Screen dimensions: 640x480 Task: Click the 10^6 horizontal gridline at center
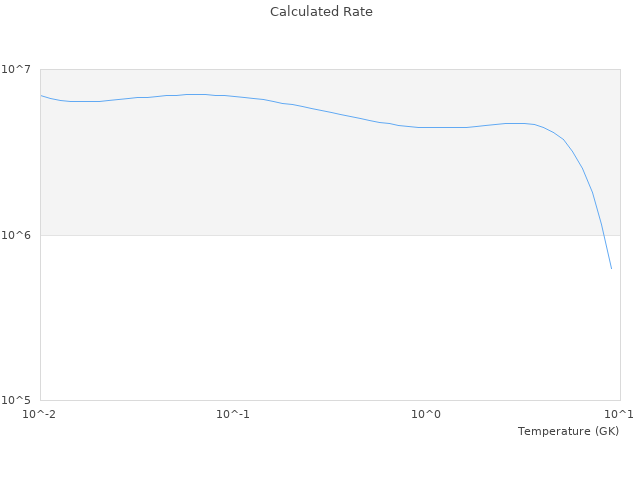pyautogui.click(x=330, y=235)
